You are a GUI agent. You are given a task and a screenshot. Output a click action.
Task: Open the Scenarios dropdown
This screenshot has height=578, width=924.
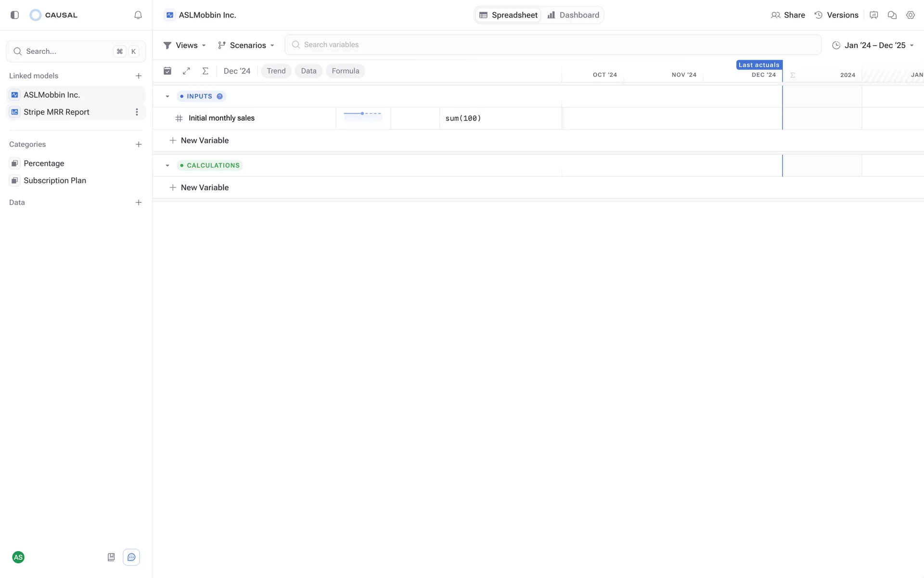(x=246, y=45)
